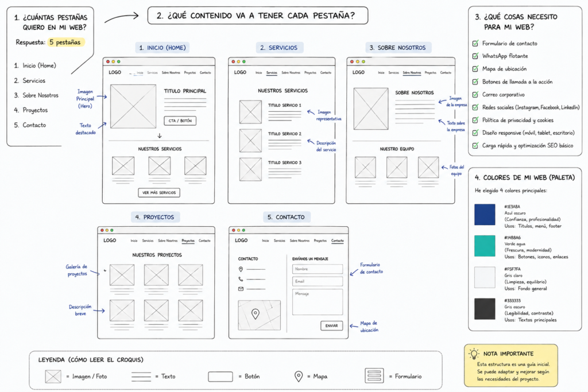Screen dimensions: 588x392
Task: Check the Formulario de contacto checkbox
Action: point(475,44)
